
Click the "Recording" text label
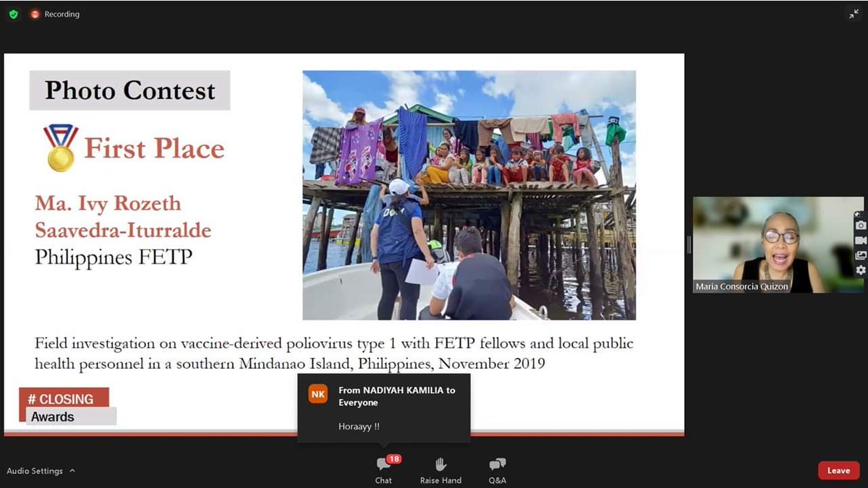click(x=62, y=14)
